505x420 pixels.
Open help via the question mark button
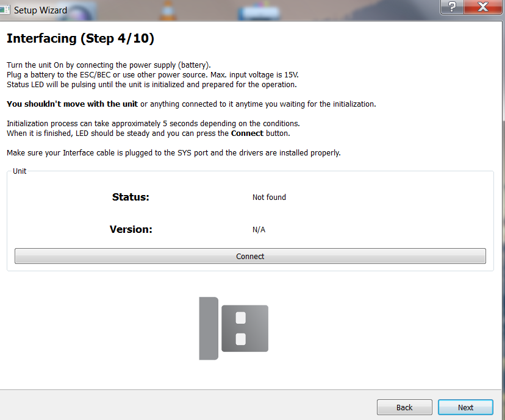[x=452, y=7]
